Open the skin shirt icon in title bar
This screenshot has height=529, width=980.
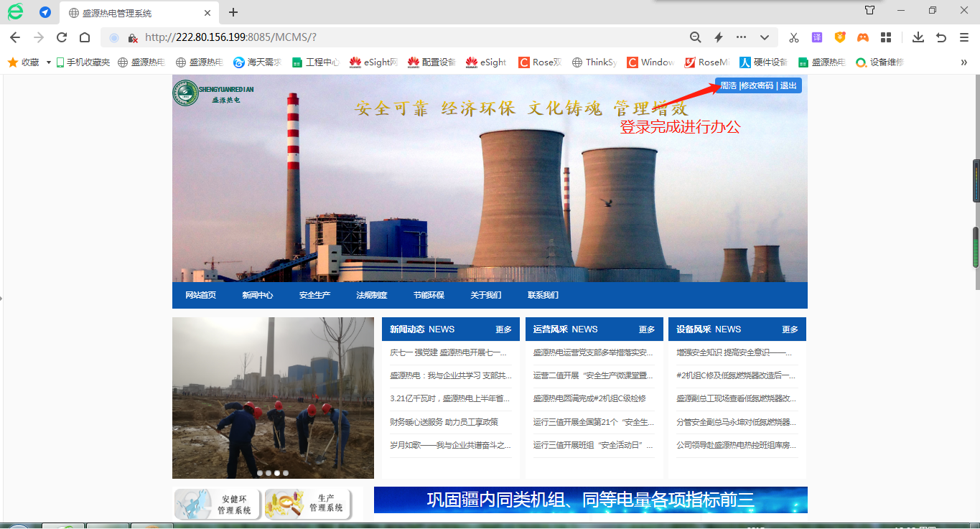869,10
